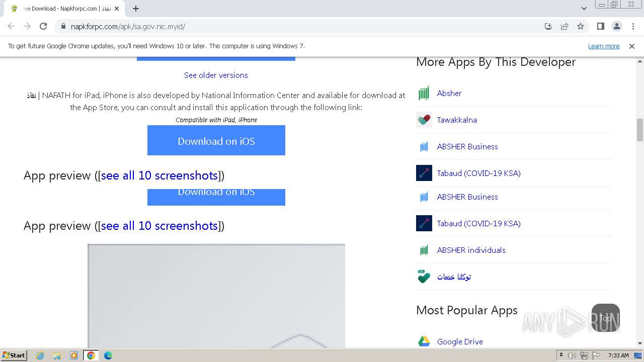The width and height of the screenshot is (644, 362).
Task: Open the Chrome three-dot menu
Action: click(x=632, y=26)
